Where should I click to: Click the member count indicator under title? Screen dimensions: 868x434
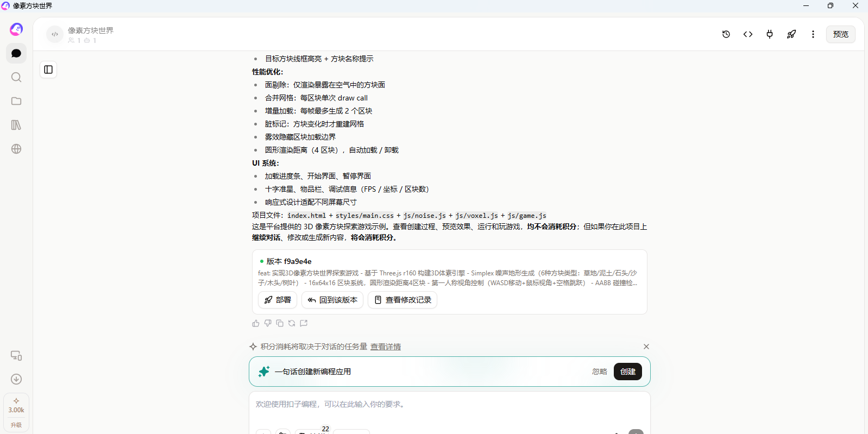point(74,41)
